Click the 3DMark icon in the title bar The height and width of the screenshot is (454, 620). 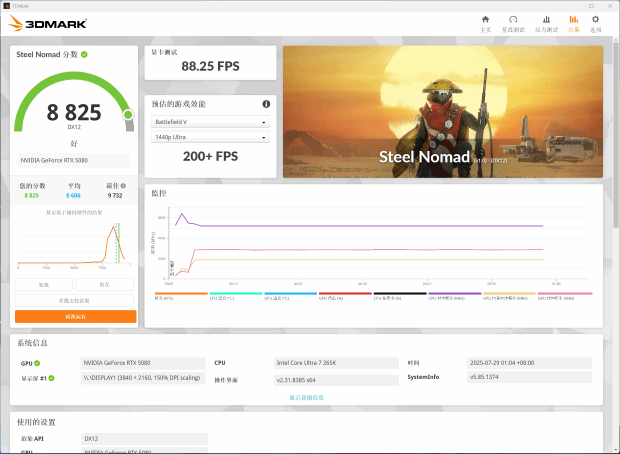pos(6,6)
